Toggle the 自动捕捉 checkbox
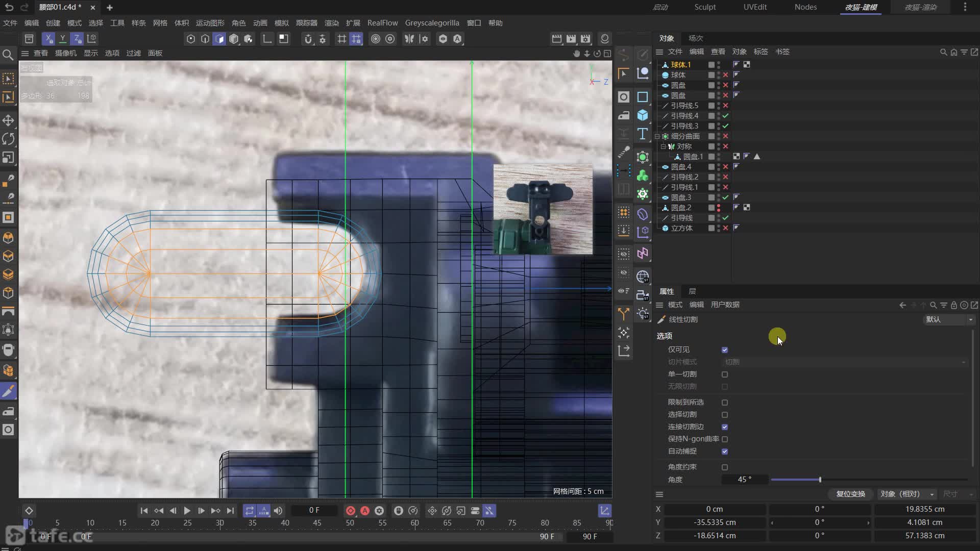Image resolution: width=980 pixels, height=551 pixels. coord(725,452)
